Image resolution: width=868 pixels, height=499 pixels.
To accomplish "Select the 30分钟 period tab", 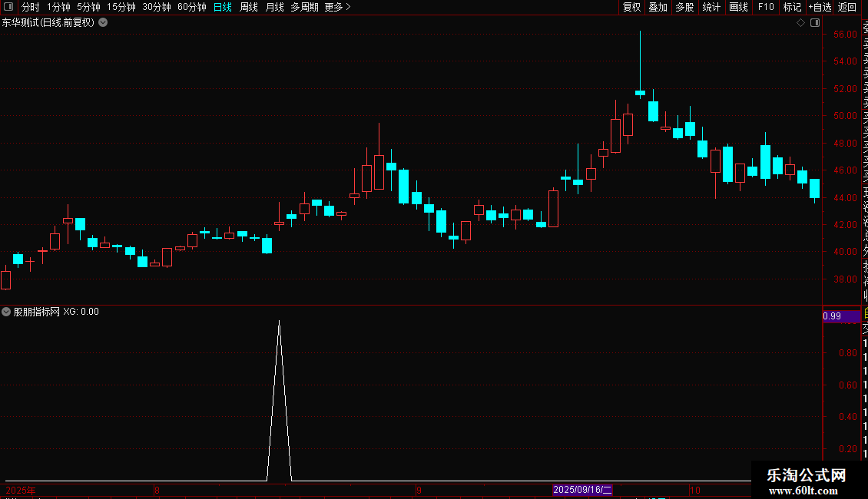I will 157,7.
